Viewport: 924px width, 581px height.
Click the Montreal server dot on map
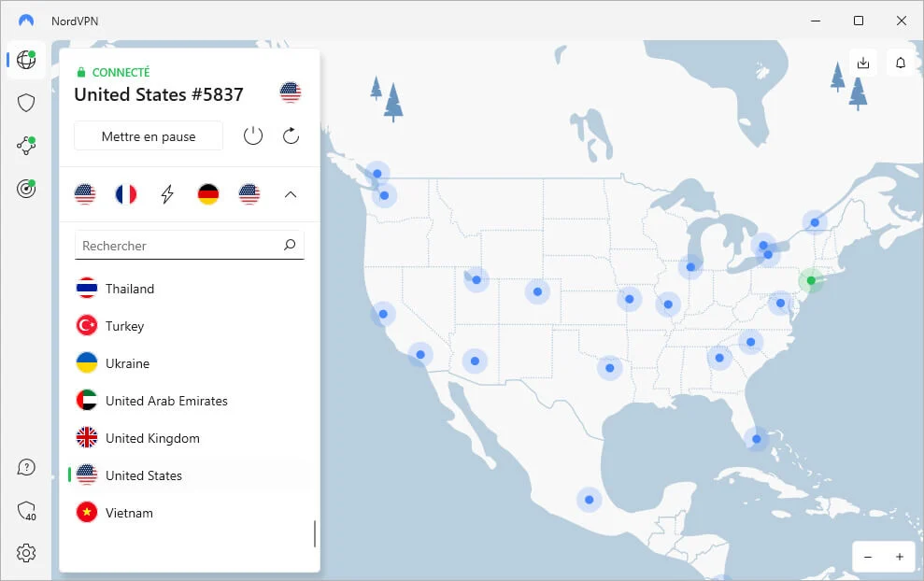pyautogui.click(x=815, y=222)
